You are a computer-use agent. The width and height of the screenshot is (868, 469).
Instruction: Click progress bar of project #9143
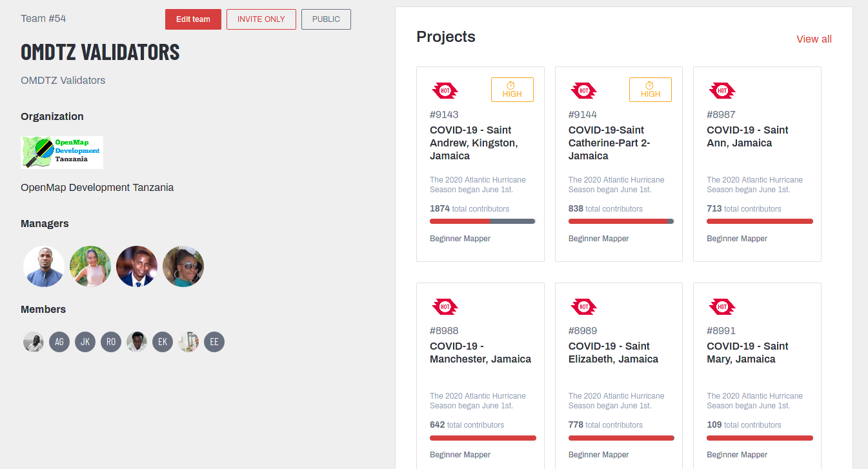[483, 221]
